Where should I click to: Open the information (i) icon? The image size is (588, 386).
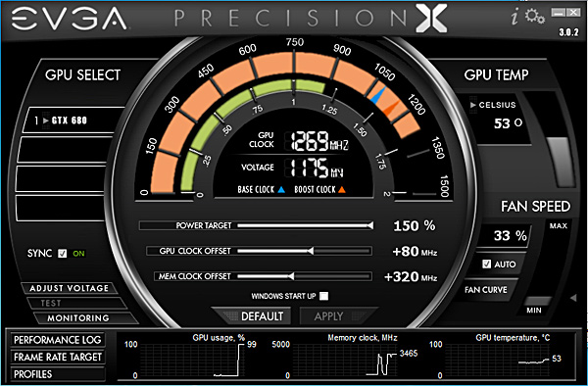pos(515,17)
